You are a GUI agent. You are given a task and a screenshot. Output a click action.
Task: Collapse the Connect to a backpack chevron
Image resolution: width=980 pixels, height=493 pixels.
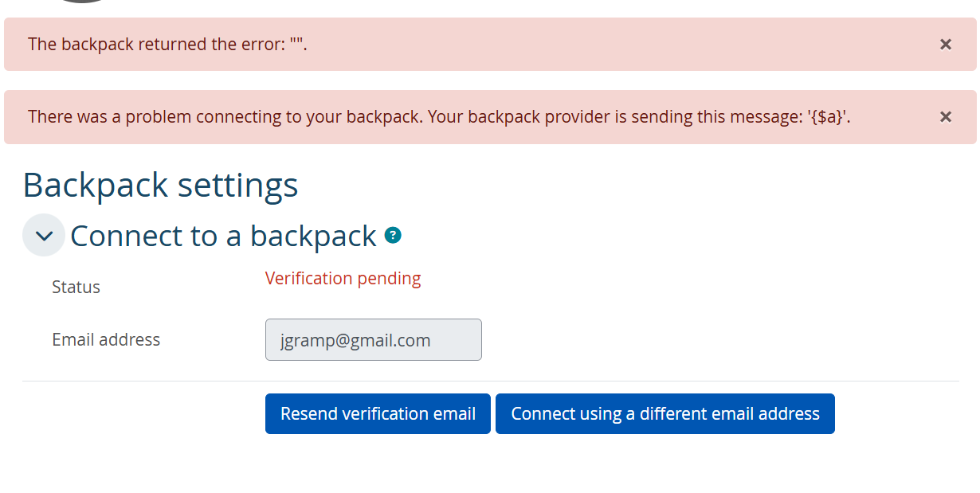click(x=44, y=235)
